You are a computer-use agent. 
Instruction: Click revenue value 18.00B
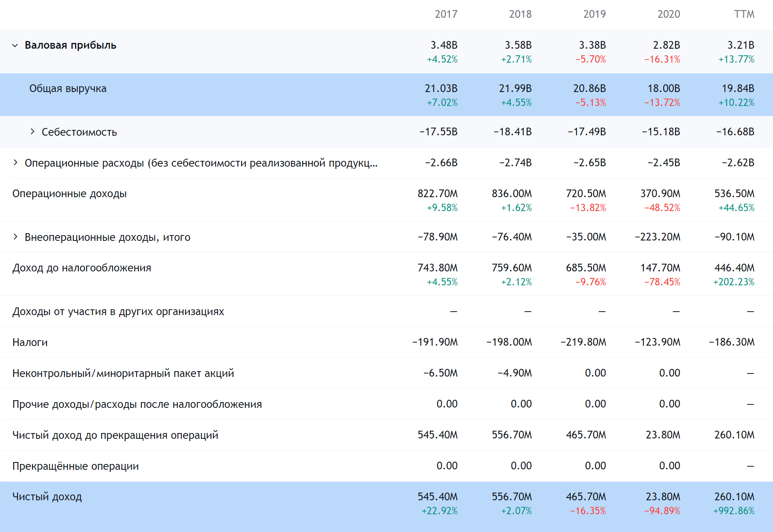click(664, 89)
